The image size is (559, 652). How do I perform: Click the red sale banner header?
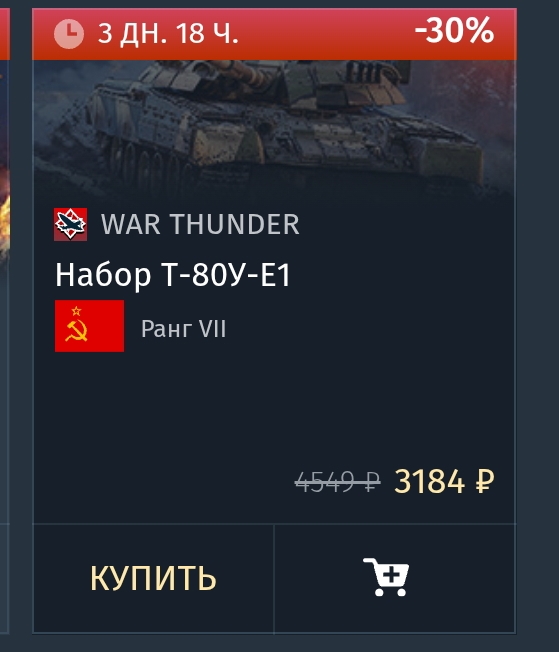[274, 34]
